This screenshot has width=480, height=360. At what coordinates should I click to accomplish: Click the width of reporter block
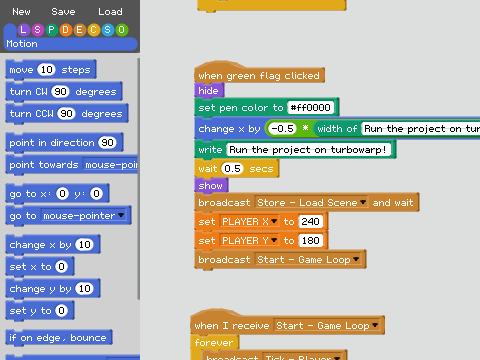click(397, 129)
